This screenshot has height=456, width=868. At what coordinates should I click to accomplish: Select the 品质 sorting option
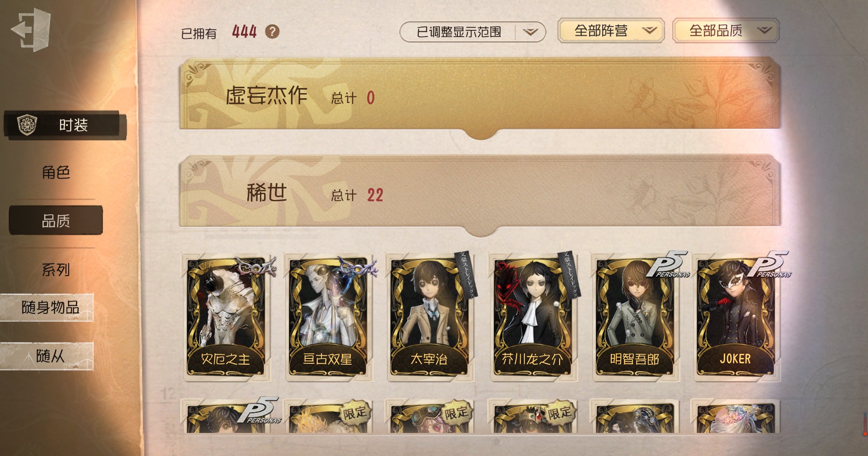[56, 221]
